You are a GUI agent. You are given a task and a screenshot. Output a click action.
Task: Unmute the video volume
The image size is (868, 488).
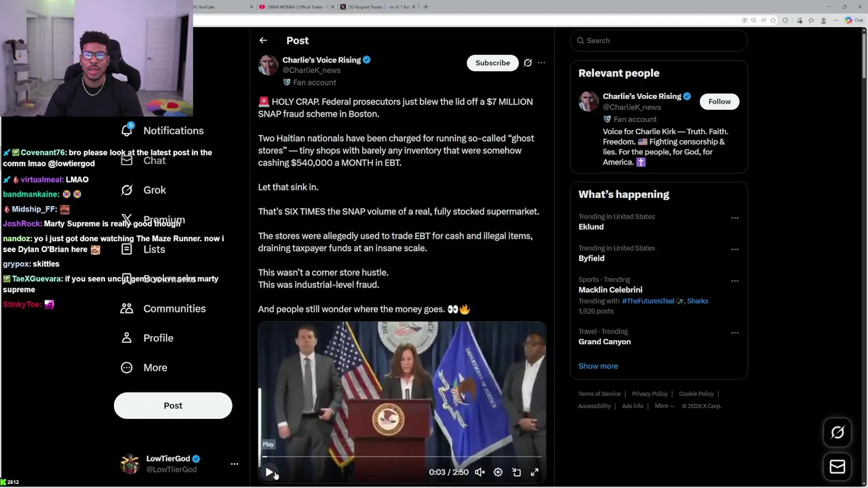[479, 472]
